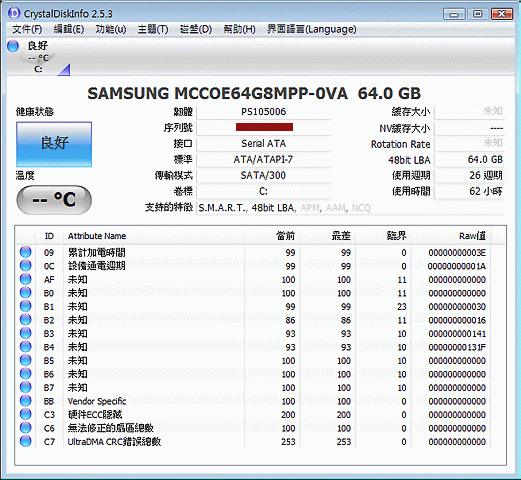Click the Raw值 column header
The width and height of the screenshot is (521, 480).
[451, 236]
